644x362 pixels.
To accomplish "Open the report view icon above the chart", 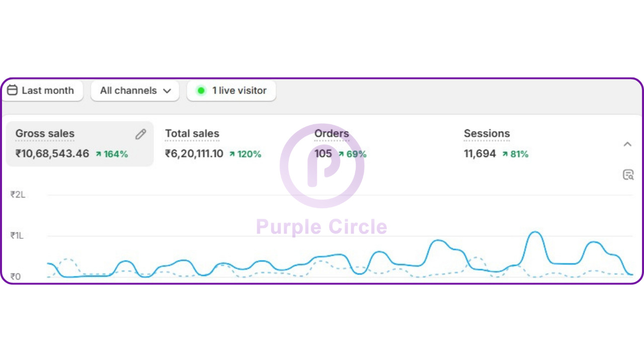I will [628, 175].
